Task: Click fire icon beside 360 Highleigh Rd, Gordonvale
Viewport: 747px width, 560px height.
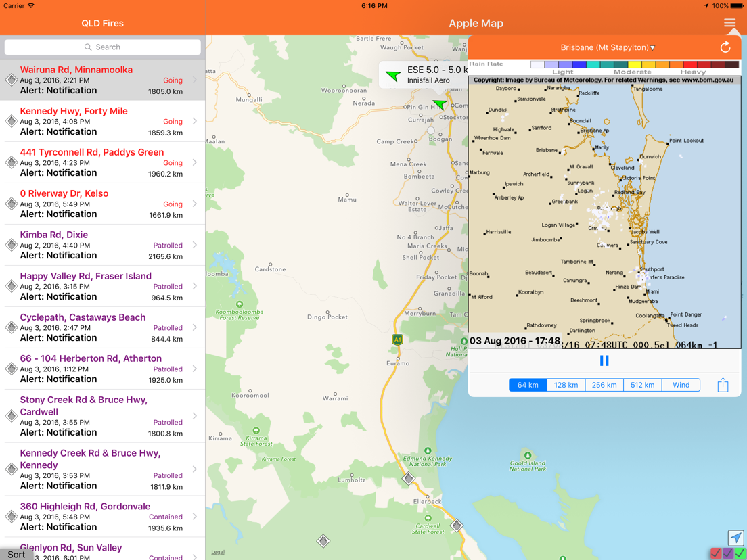Action: coord(12,516)
